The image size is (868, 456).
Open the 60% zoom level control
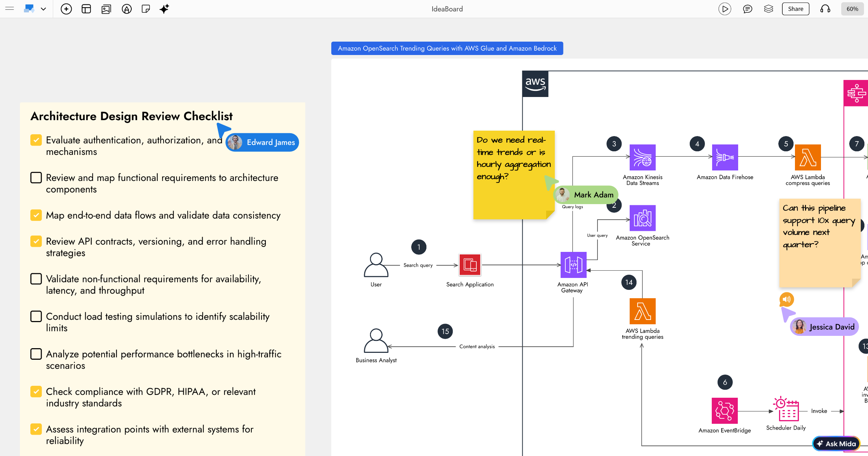(x=852, y=9)
